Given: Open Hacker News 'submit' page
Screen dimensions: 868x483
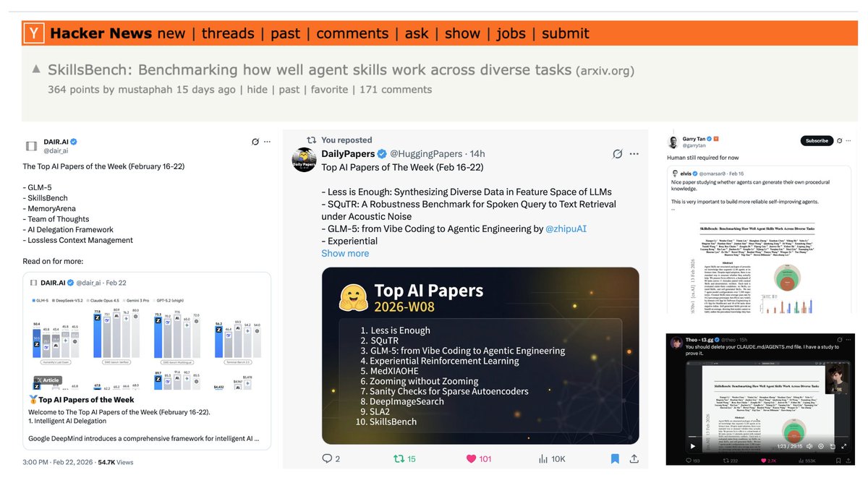Looking at the screenshot, I should pos(566,33).
